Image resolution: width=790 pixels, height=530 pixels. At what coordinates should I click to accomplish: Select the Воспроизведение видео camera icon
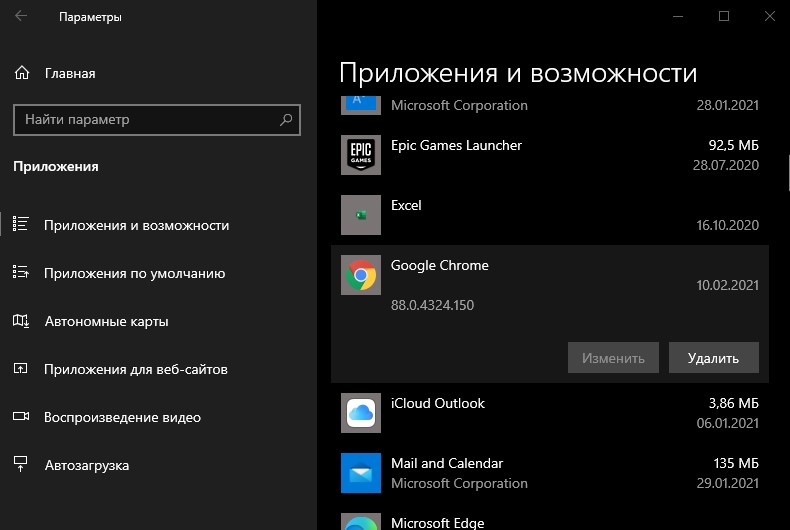(x=21, y=416)
